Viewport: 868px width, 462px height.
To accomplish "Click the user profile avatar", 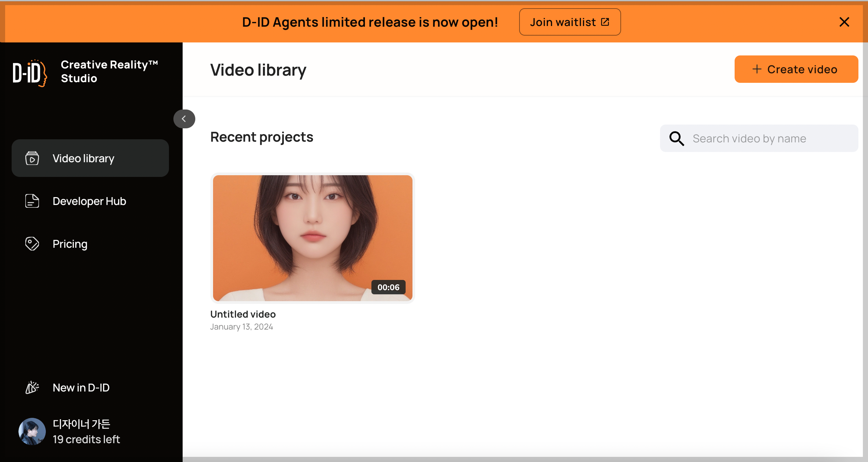I will click(32, 431).
